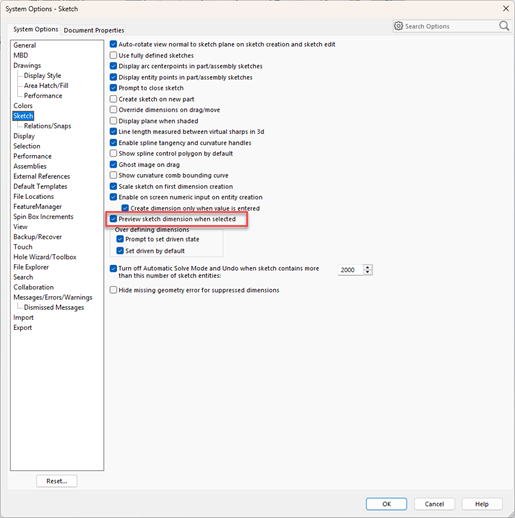
Task: Enable Display plane when shaded
Action: point(113,121)
